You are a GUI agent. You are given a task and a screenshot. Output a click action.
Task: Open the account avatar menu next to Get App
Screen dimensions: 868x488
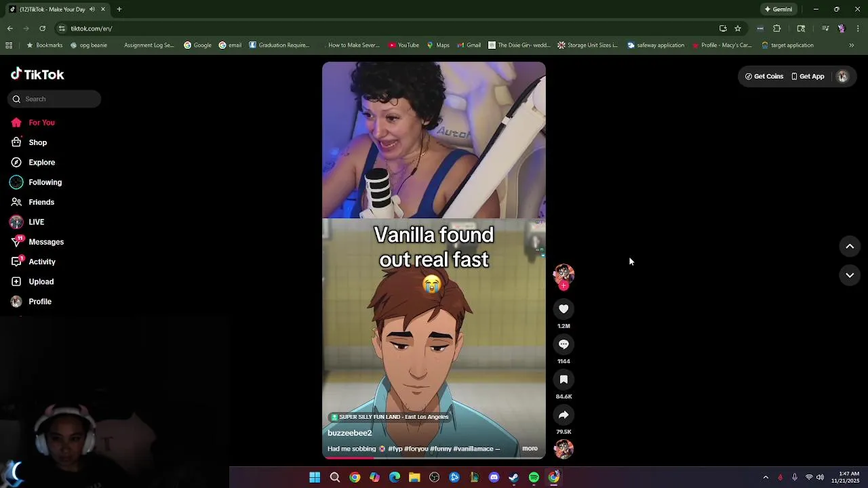(x=842, y=77)
